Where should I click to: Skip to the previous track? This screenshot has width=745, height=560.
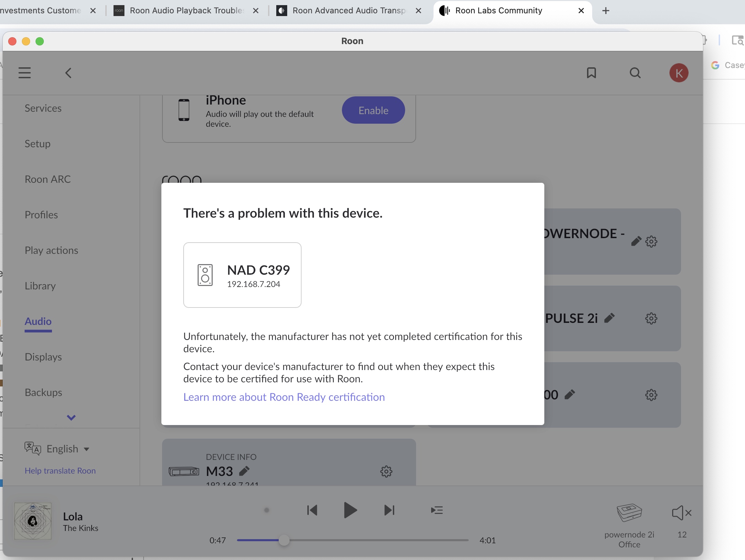tap(312, 510)
